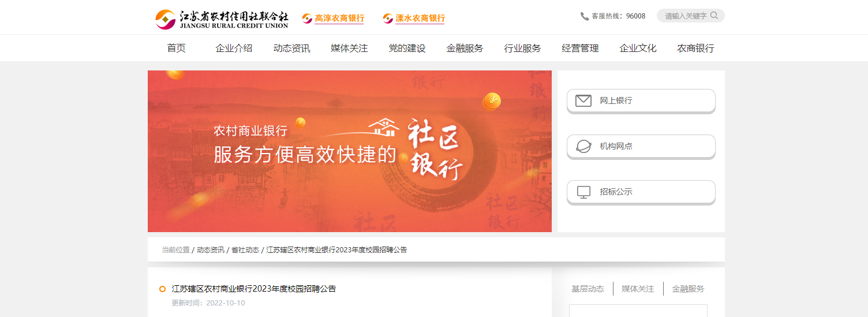
Task: Click the 溧水农商银行 logo icon
Action: 388,18
